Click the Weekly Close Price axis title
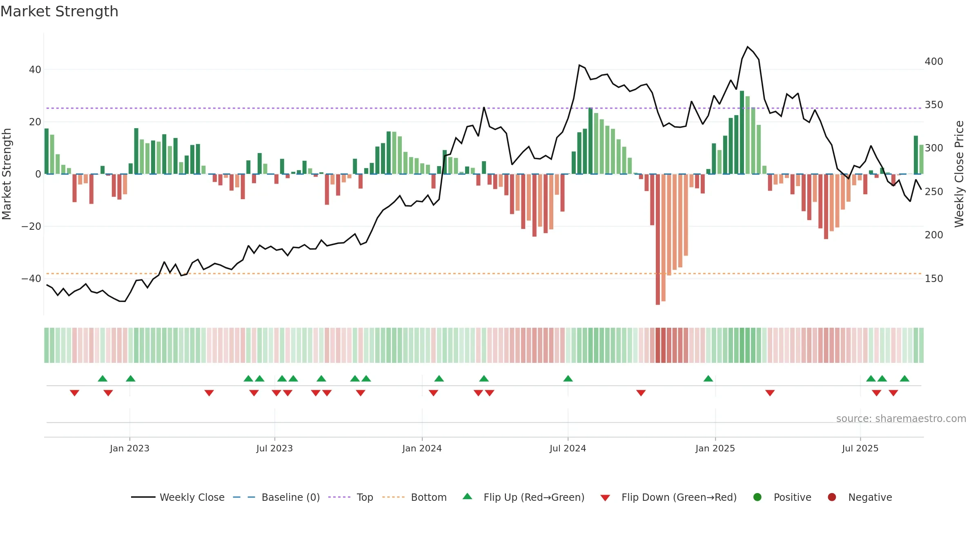980x551 pixels. pos(959,174)
